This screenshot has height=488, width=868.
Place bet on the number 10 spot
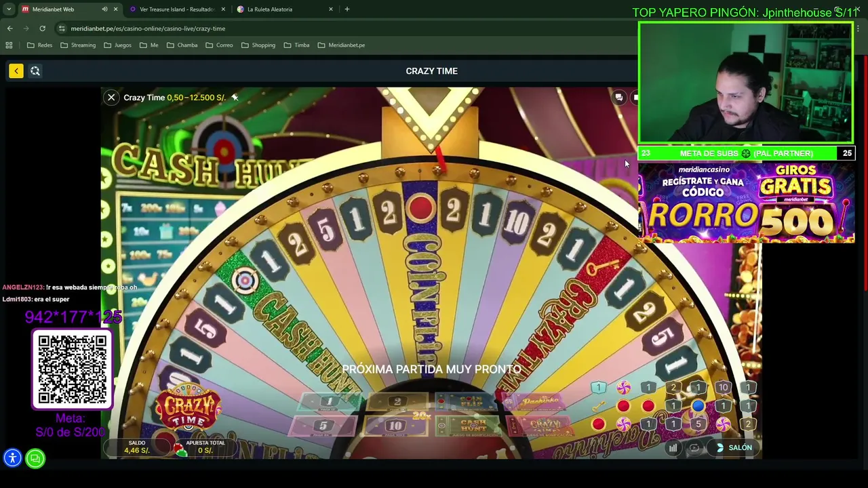coord(396,426)
